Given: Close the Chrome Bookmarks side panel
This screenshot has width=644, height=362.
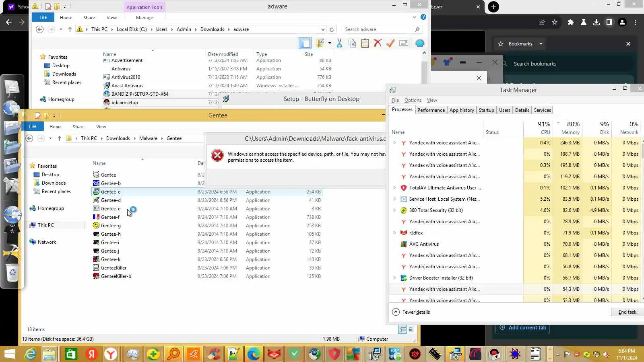Looking at the screenshot, I should point(628,44).
